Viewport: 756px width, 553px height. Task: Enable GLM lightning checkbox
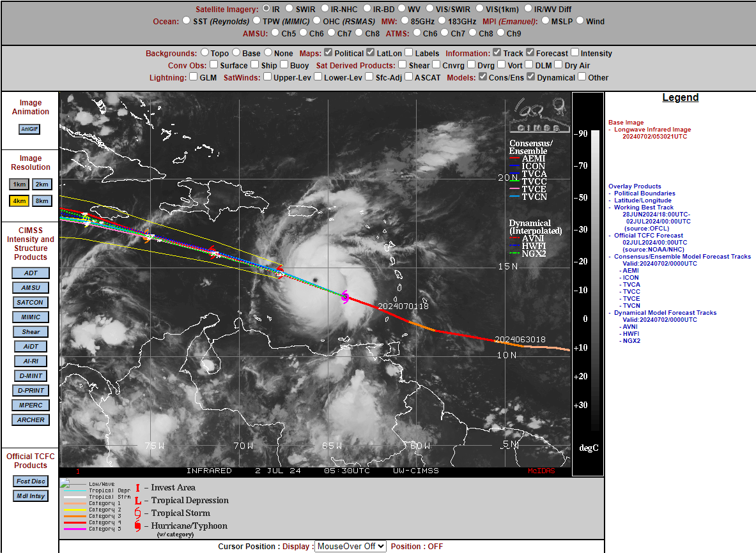tap(194, 76)
